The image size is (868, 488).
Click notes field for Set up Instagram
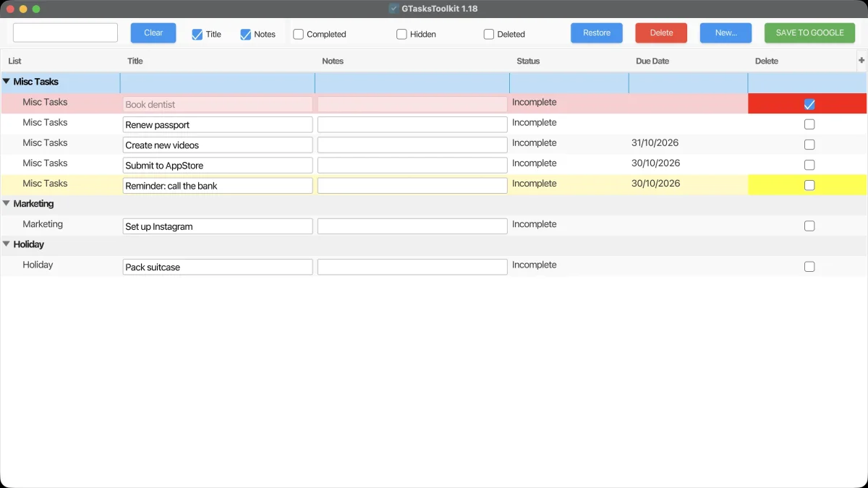[x=412, y=226]
